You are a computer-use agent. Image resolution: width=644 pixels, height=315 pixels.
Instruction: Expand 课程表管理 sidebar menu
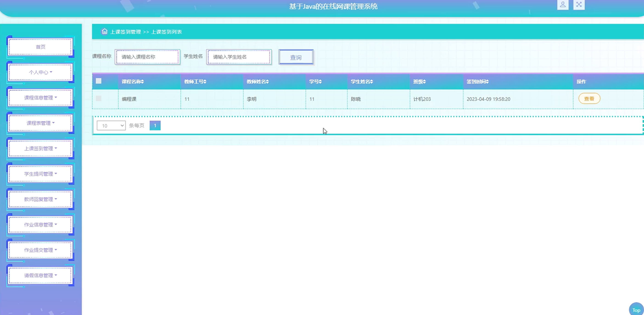point(40,123)
